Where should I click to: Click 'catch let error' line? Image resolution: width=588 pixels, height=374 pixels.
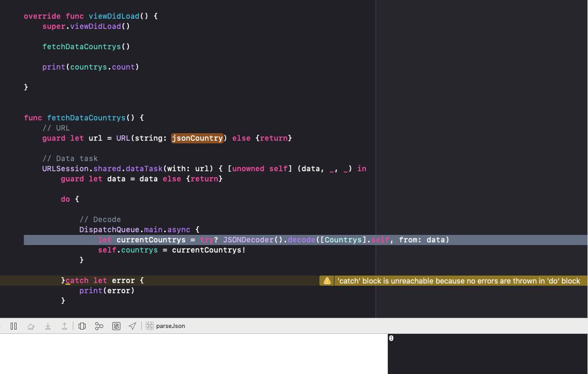coord(102,280)
